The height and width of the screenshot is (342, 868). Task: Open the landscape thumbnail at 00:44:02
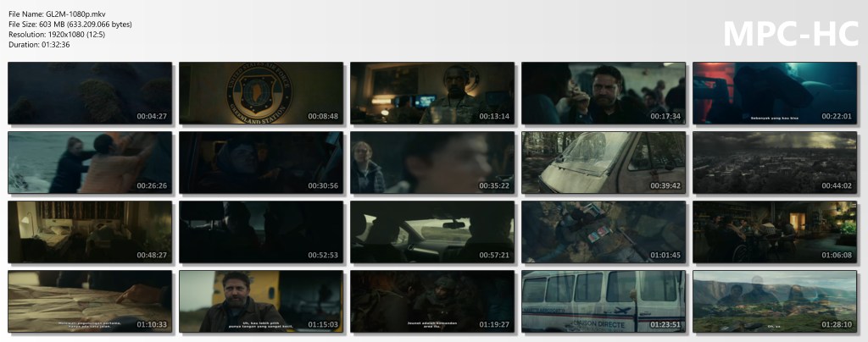[775, 163]
